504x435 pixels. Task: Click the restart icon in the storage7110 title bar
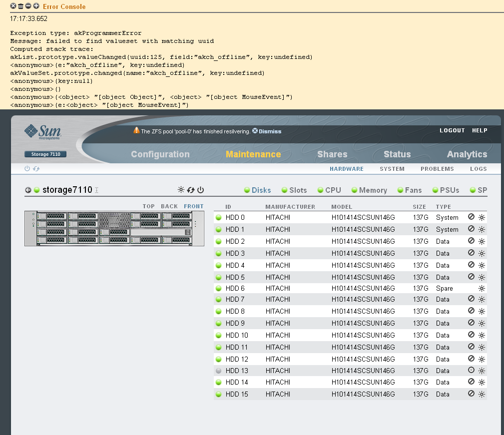pos(191,190)
